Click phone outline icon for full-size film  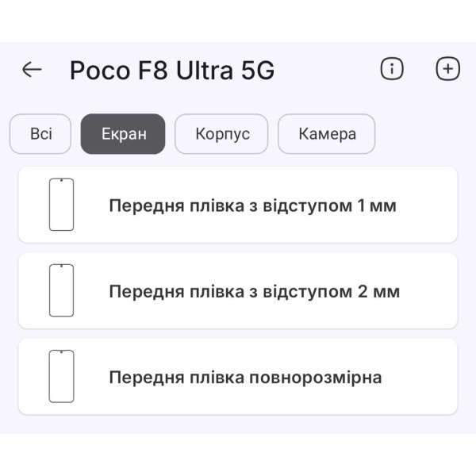(x=61, y=376)
